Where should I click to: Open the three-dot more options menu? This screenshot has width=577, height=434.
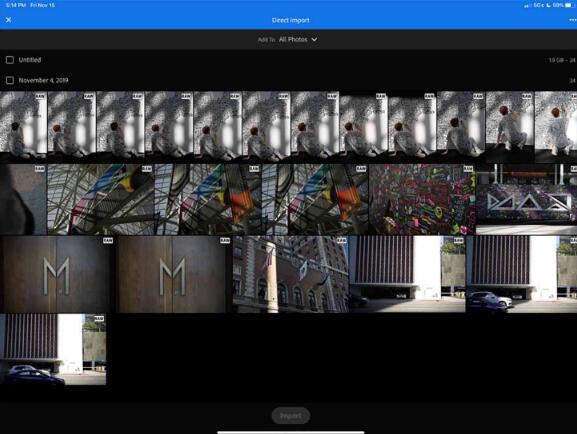point(573,20)
